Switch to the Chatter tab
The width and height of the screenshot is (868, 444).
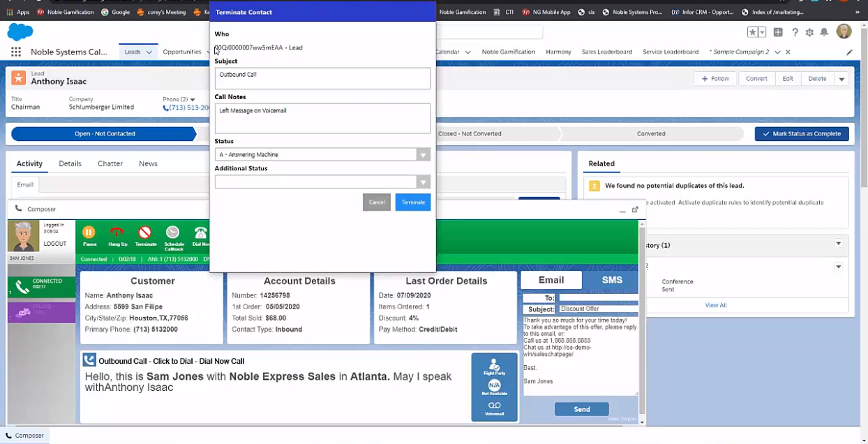[110, 163]
